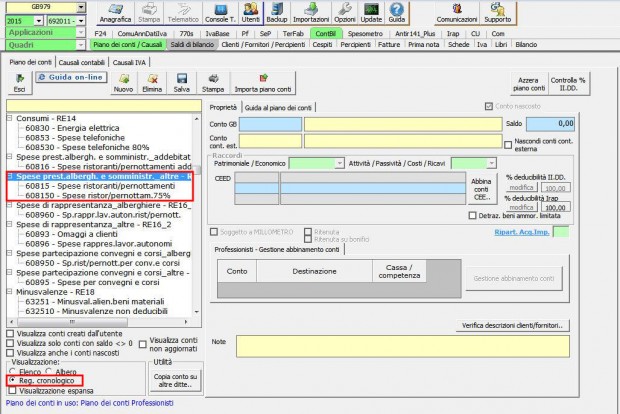
Task: Click Importa piano conti icon
Action: tap(263, 83)
